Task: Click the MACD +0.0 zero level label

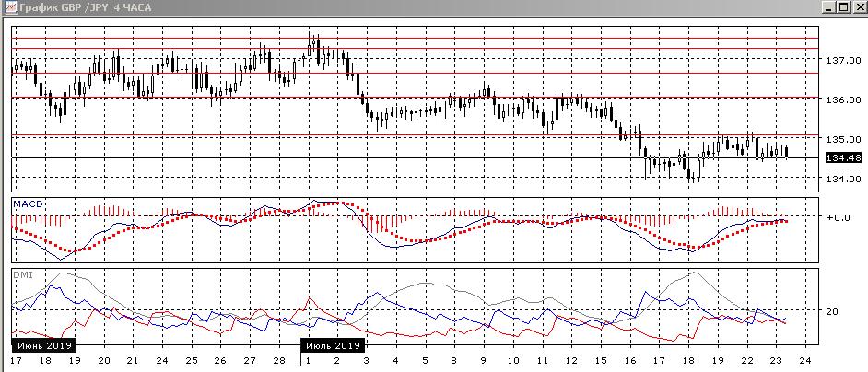Action: pyautogui.click(x=837, y=218)
